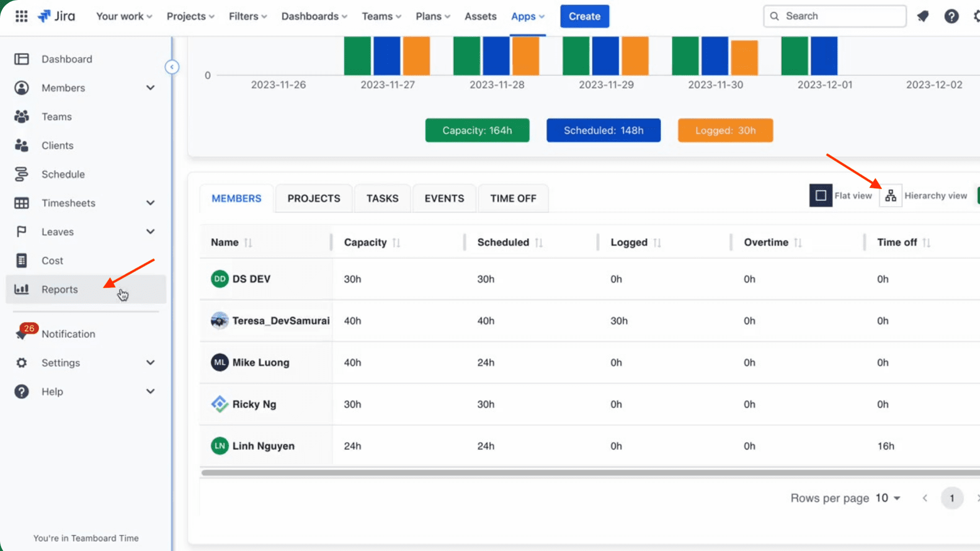The width and height of the screenshot is (980, 551).
Task: Open the Clients section
Action: tap(57, 145)
